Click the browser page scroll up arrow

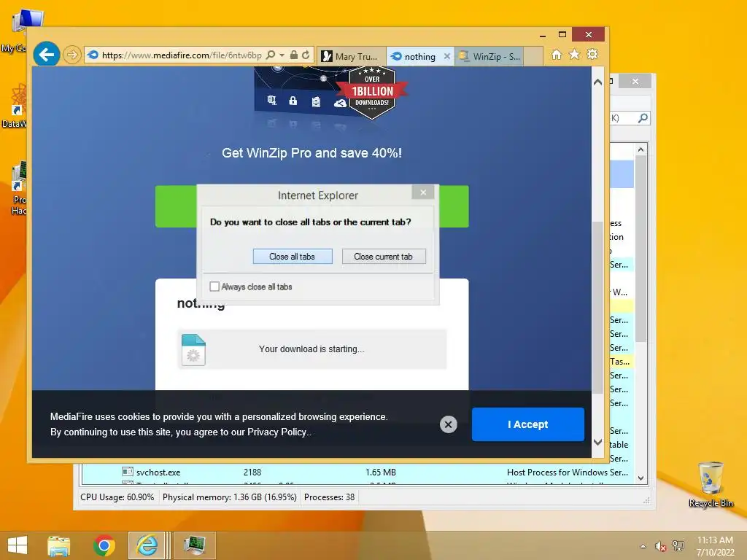pyautogui.click(x=598, y=82)
